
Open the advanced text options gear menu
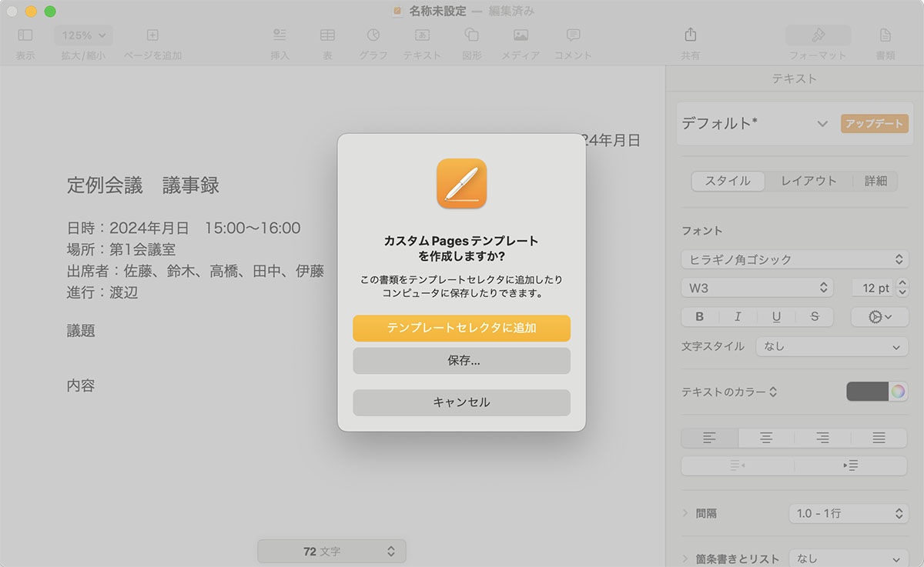click(879, 316)
